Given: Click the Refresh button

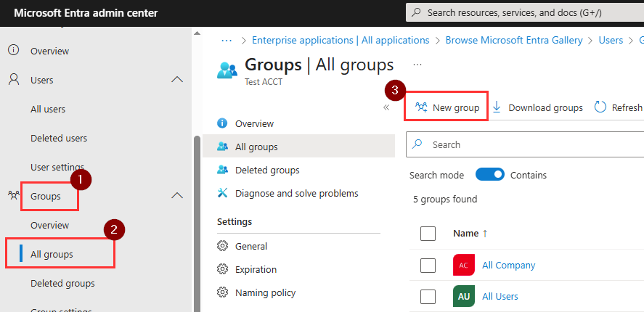Looking at the screenshot, I should coord(619,107).
